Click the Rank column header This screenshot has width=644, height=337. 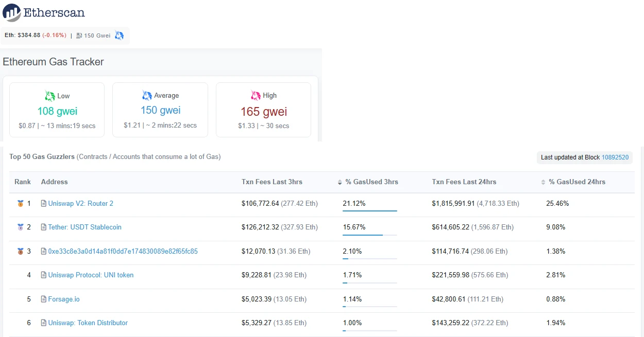[23, 182]
